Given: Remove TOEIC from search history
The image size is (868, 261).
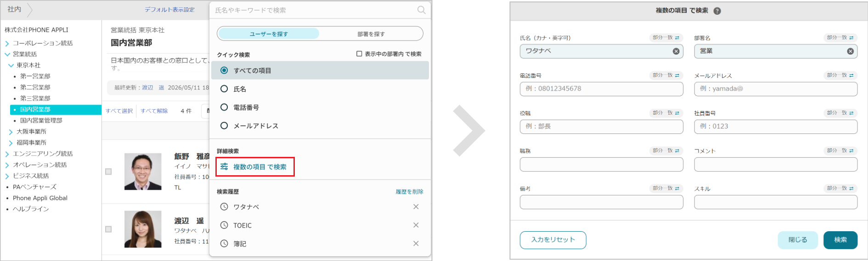Looking at the screenshot, I should coord(416,225).
